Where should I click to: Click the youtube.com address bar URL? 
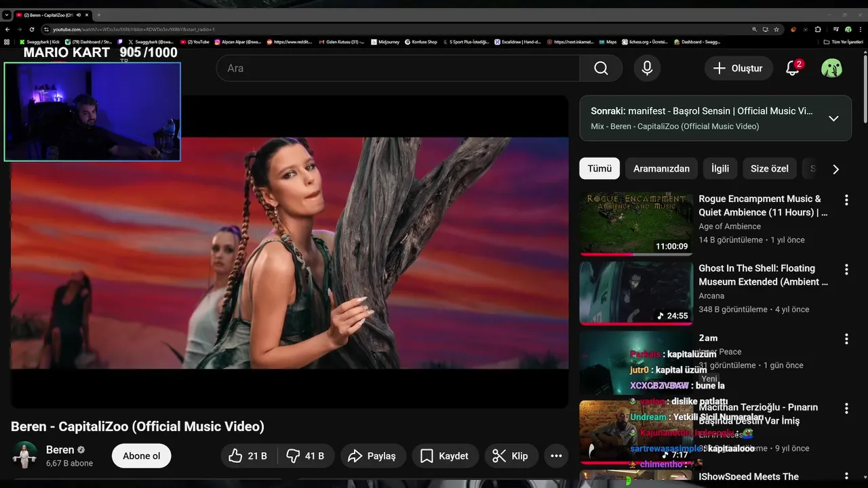(133, 29)
